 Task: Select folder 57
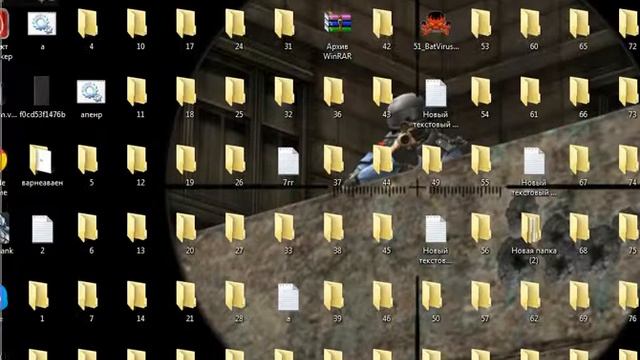click(481, 296)
